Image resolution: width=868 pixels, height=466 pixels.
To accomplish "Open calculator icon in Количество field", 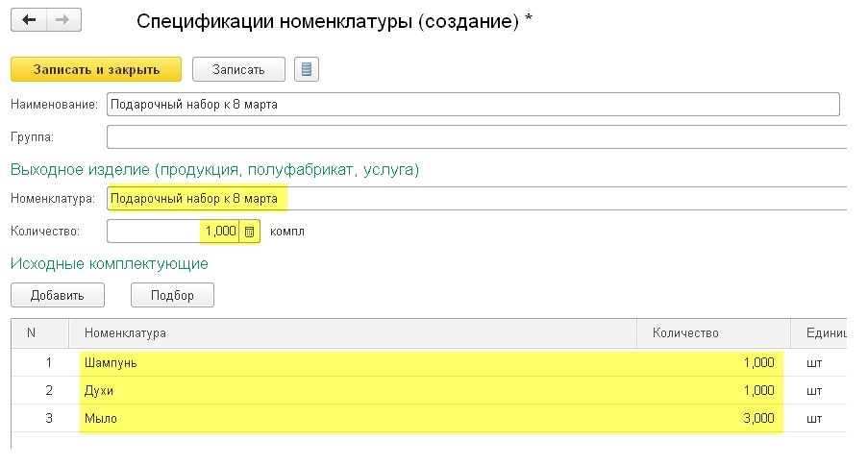I will tap(249, 232).
